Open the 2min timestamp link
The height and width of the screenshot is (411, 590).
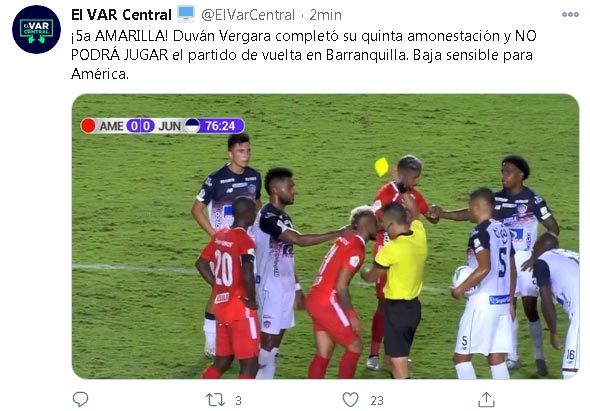(325, 15)
